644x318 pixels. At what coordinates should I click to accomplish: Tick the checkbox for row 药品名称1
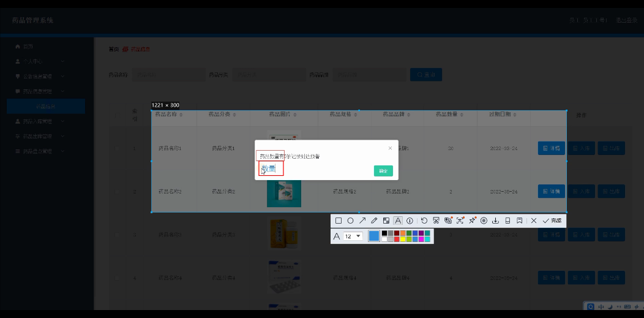117,148
